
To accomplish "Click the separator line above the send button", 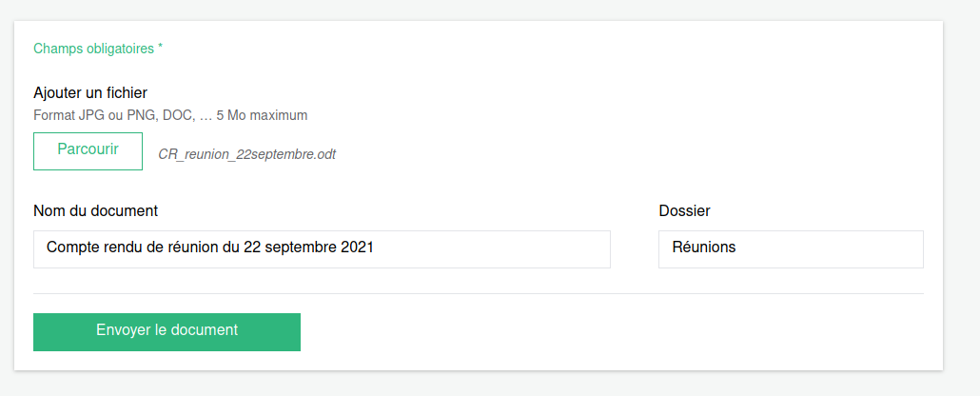I will pos(478,294).
